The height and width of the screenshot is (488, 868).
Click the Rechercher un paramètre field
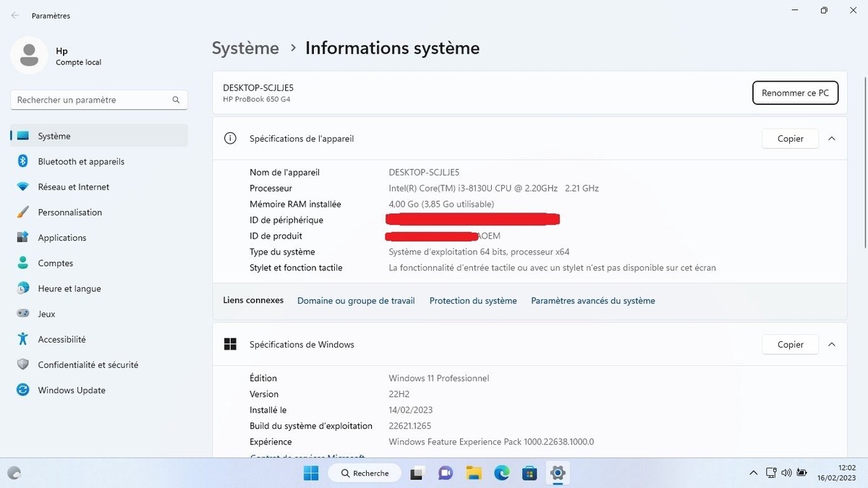(x=99, y=100)
